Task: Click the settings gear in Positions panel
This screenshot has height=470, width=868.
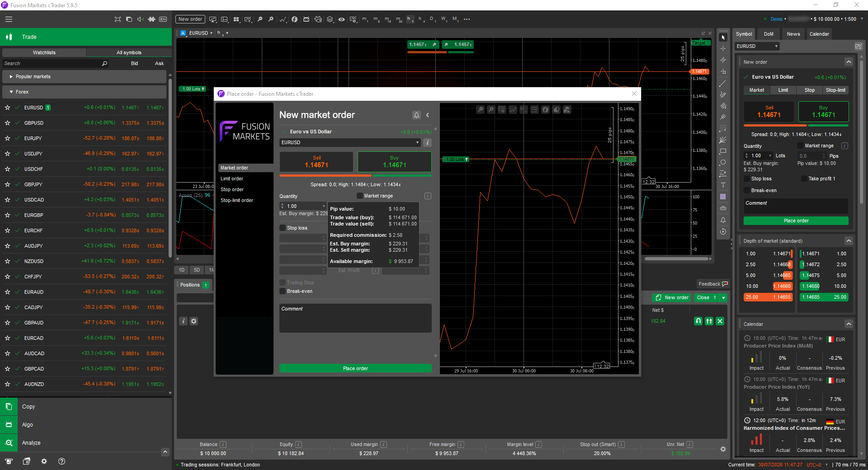Action: (194, 321)
